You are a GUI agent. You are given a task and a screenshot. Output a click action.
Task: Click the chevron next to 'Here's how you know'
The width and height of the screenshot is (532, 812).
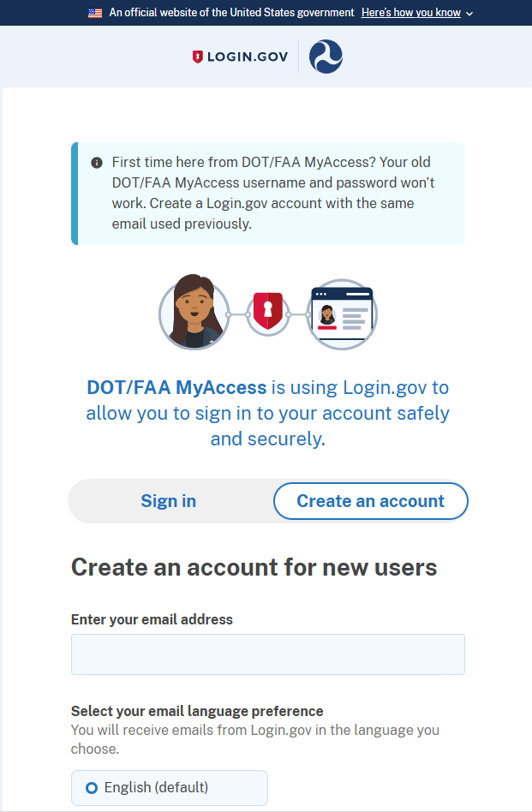pyautogui.click(x=470, y=13)
